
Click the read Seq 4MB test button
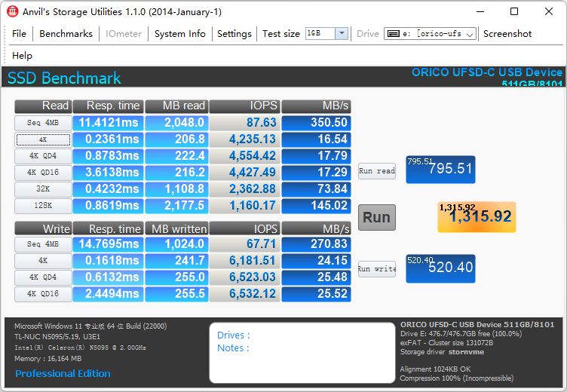tap(43, 123)
